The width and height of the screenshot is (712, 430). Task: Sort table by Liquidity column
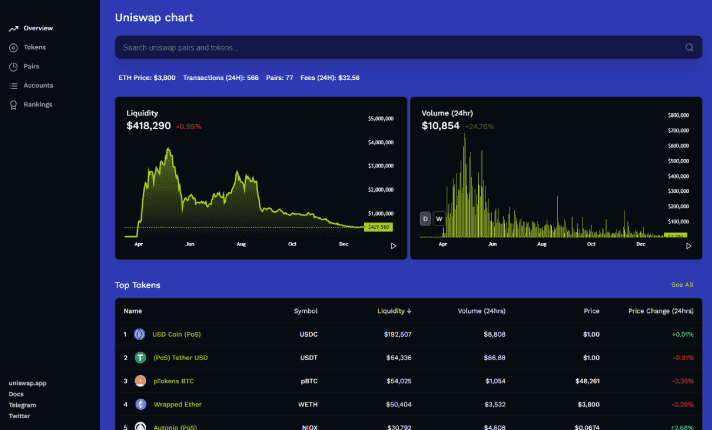394,311
